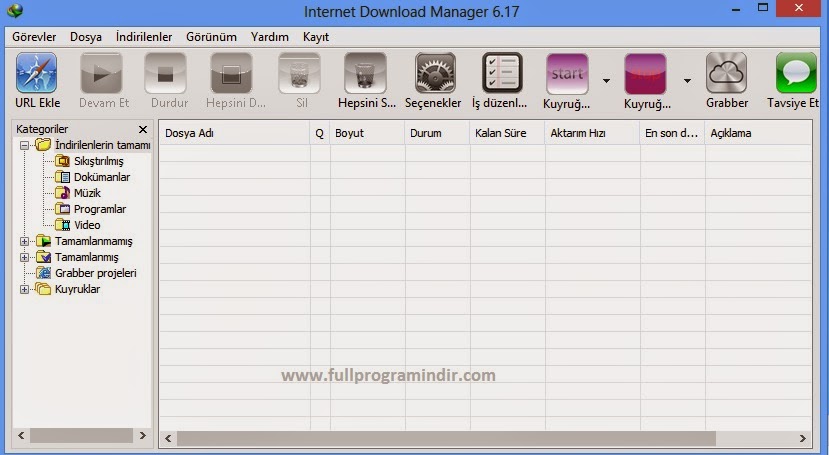
Task: Click the Tamamlanmış folder icon
Action: tap(43, 257)
